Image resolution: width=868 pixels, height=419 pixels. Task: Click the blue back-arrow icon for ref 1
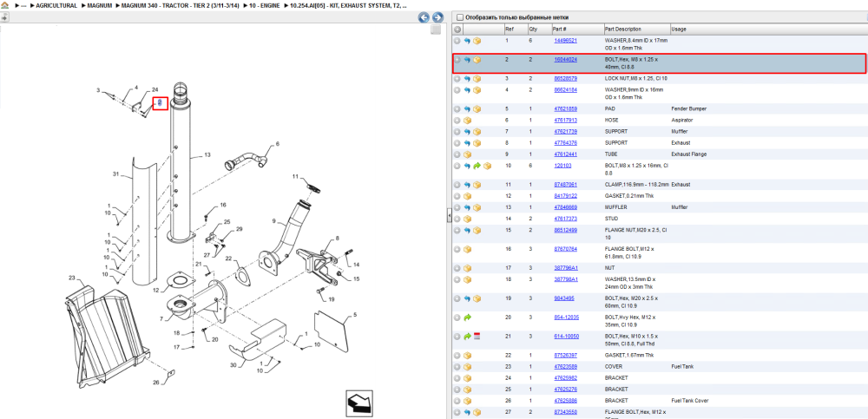[x=467, y=41]
